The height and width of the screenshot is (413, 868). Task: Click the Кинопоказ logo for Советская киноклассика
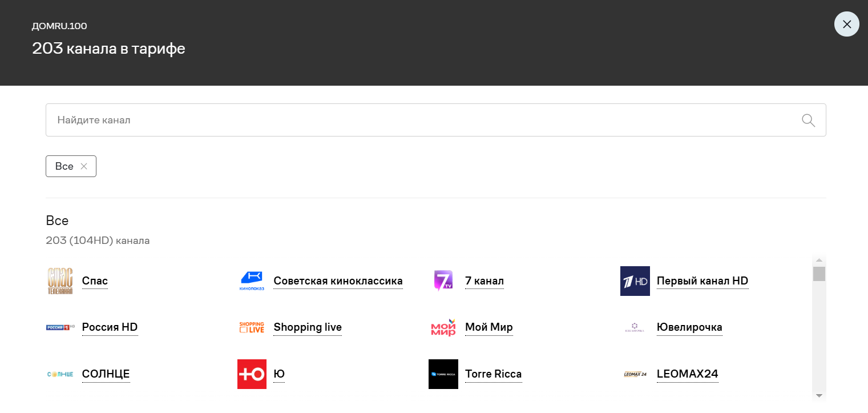252,281
